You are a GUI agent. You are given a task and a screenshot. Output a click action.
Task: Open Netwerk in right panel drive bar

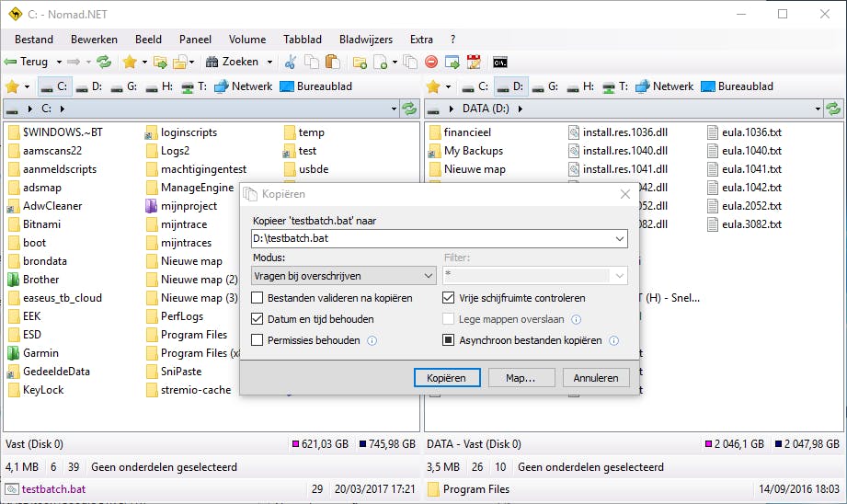pyautogui.click(x=665, y=86)
